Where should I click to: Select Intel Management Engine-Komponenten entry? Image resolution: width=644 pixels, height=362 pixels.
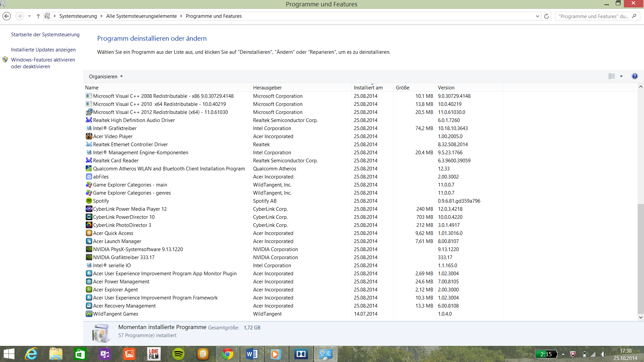pyautogui.click(x=140, y=152)
